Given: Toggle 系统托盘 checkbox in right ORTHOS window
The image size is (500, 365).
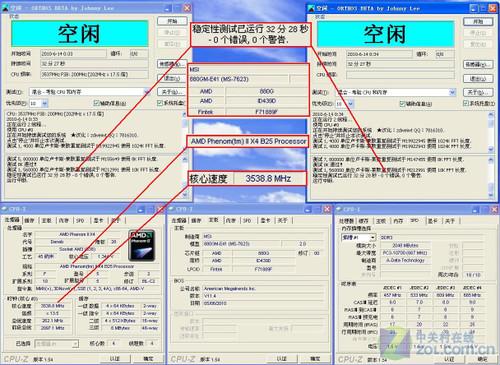Looking at the screenshot, I should pyautogui.click(x=465, y=103).
